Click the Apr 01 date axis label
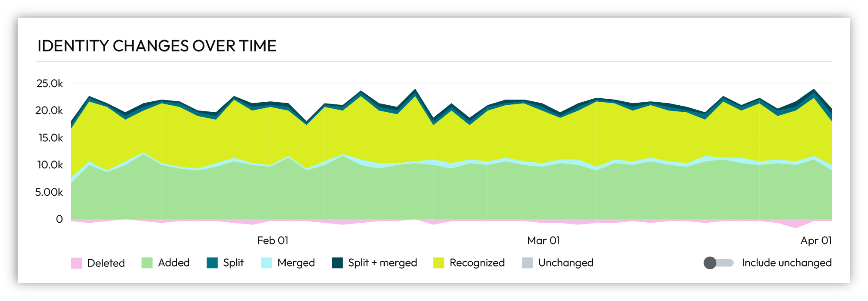 [816, 241]
